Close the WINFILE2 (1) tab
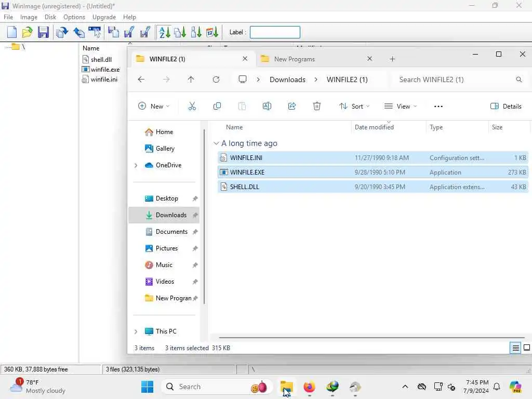The height and width of the screenshot is (399, 532). point(245,59)
